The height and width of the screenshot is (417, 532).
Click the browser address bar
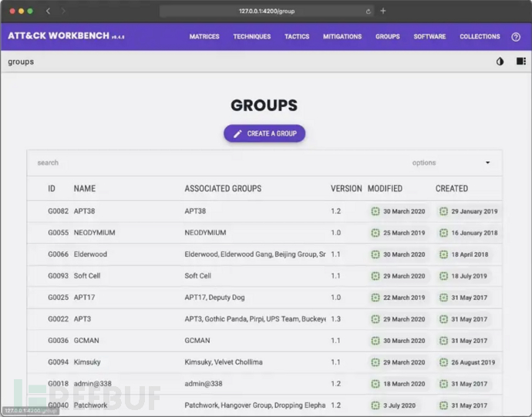[x=266, y=11]
